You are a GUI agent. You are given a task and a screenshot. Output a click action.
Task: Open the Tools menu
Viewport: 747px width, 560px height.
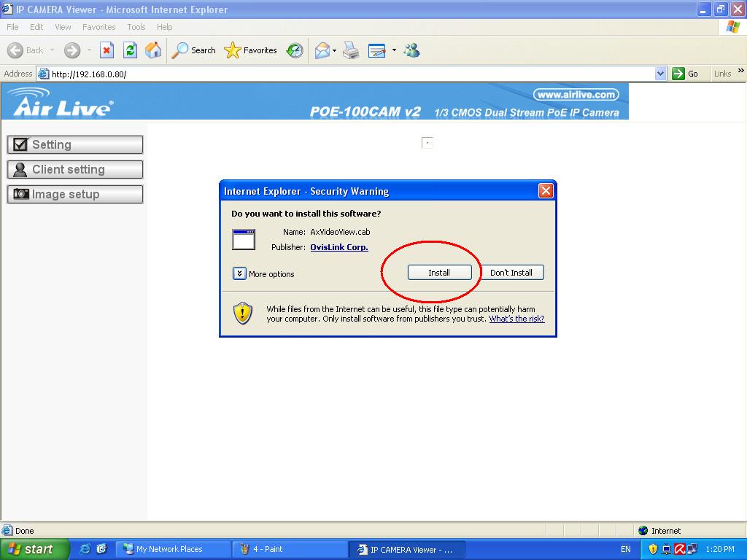point(136,27)
